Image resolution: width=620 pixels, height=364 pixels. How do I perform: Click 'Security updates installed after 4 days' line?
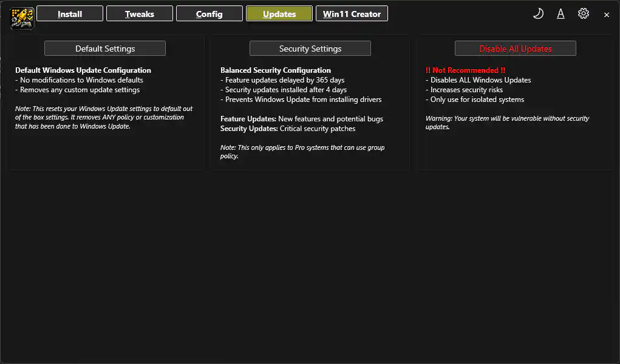[284, 90]
